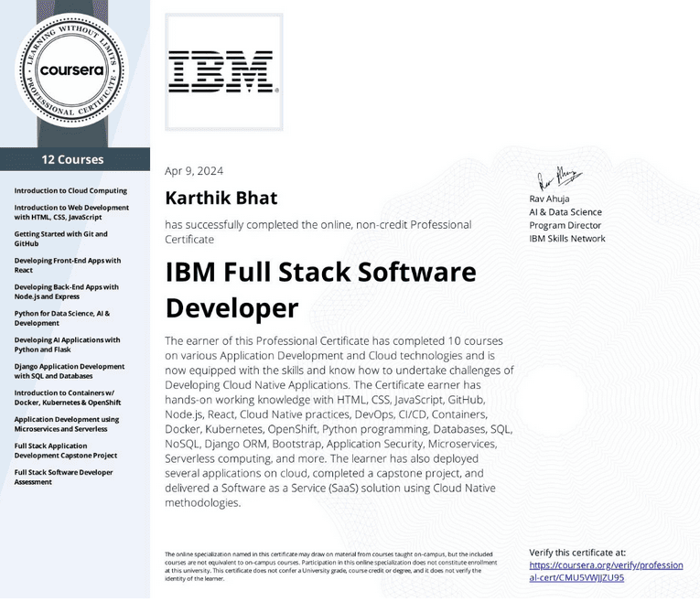Select 'Django Application Development with SQL' course

click(70, 371)
